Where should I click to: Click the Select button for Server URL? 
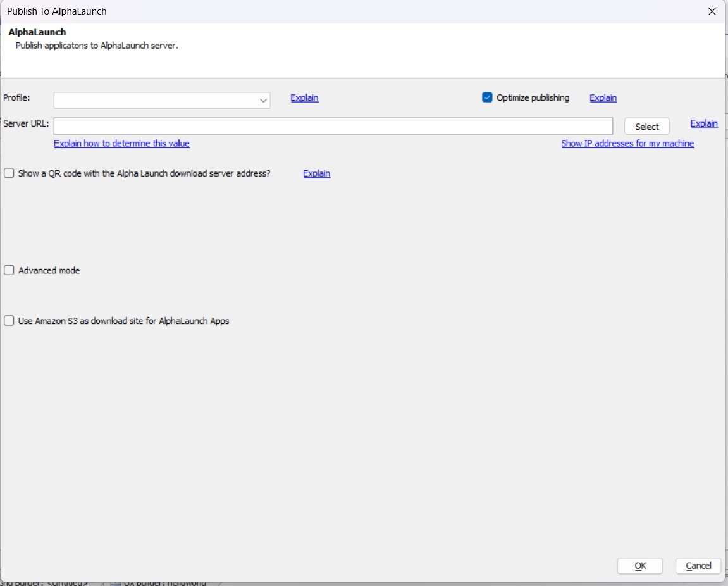coord(646,127)
